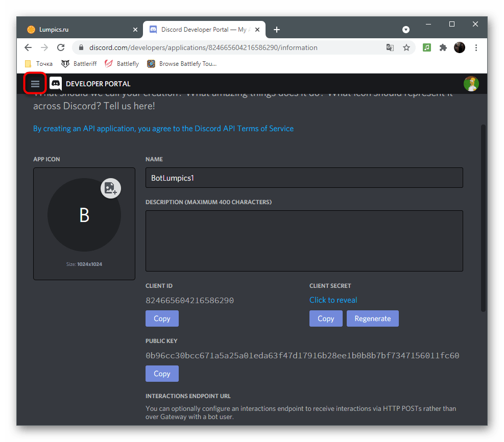
Task: Regenerate the client secret
Action: [x=372, y=318]
